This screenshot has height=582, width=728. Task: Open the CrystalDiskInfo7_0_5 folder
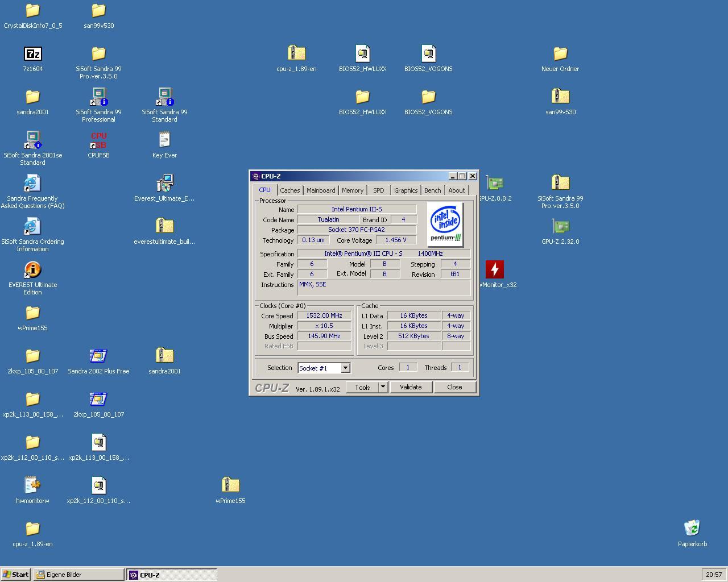coord(32,11)
